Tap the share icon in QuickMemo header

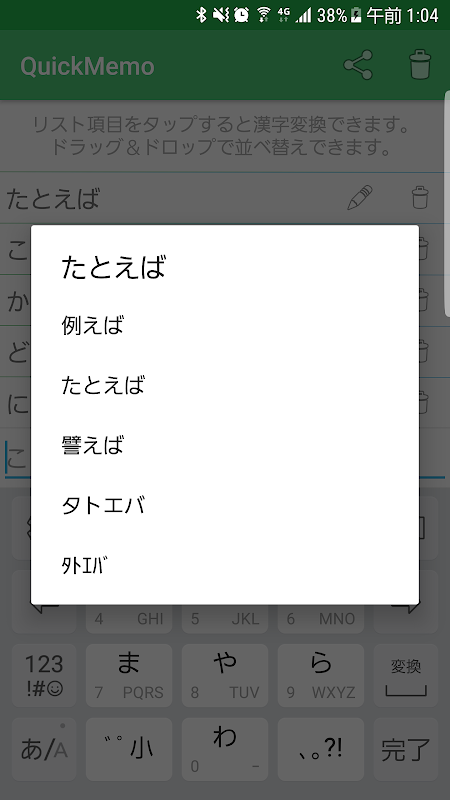click(358, 65)
